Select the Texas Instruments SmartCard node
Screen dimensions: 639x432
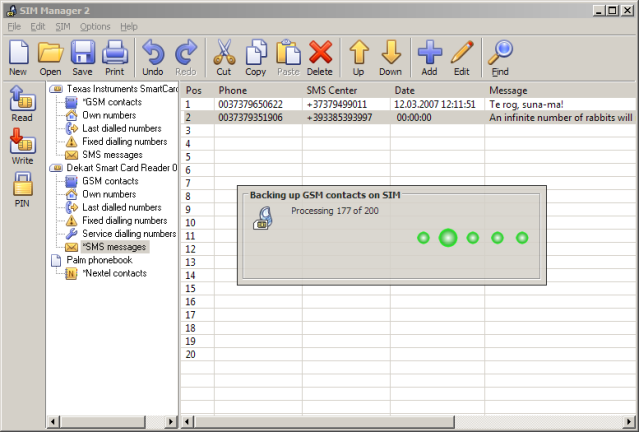pos(122,89)
